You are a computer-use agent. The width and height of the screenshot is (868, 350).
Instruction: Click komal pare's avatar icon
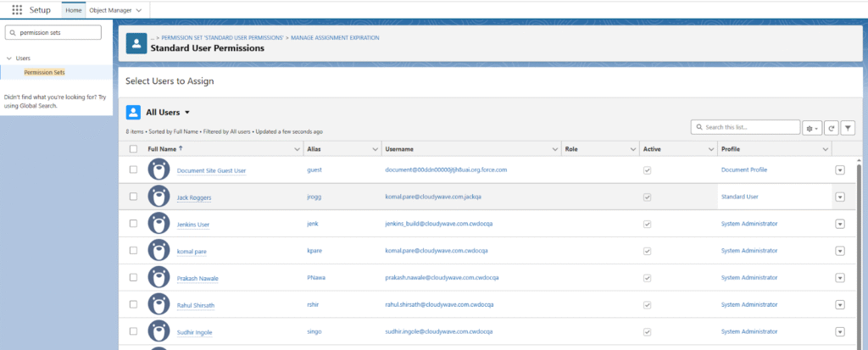coord(157,250)
